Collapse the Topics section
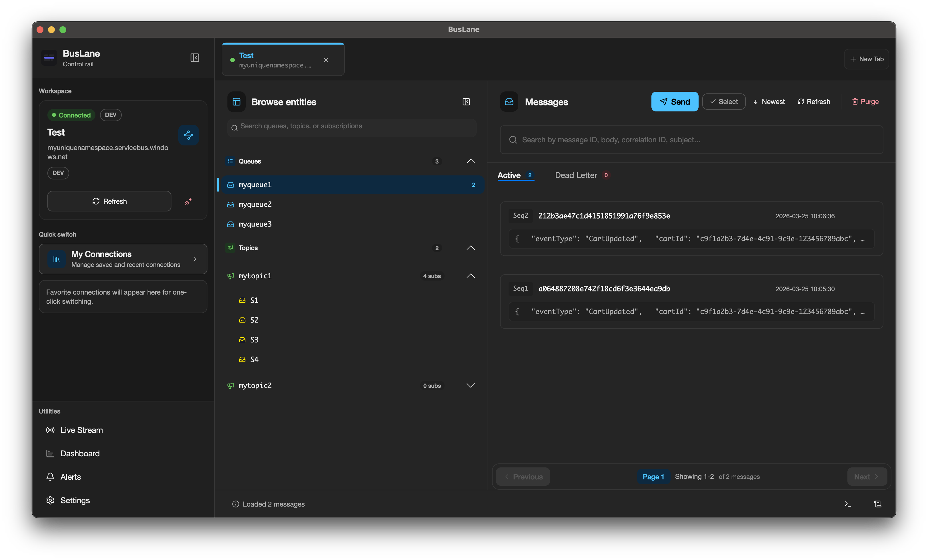Viewport: 928px width, 560px height. (471, 248)
